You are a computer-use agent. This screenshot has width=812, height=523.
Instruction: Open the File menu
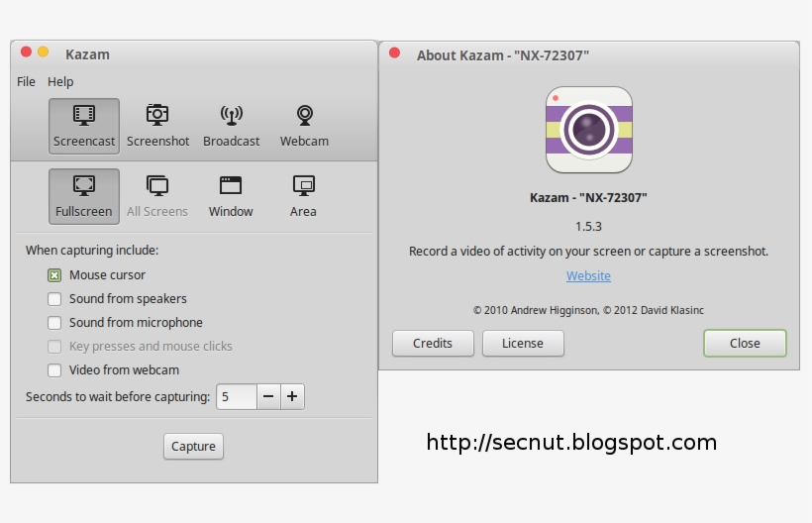pyautogui.click(x=26, y=82)
